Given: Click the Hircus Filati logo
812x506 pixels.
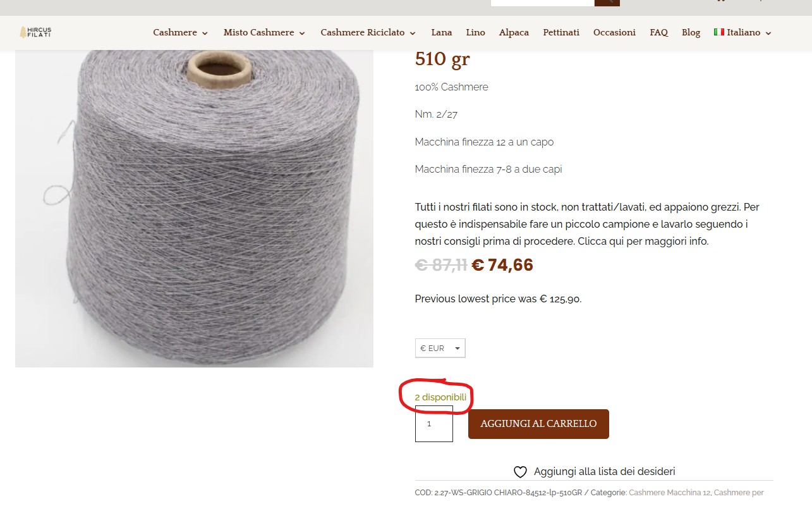Looking at the screenshot, I should tap(35, 32).
